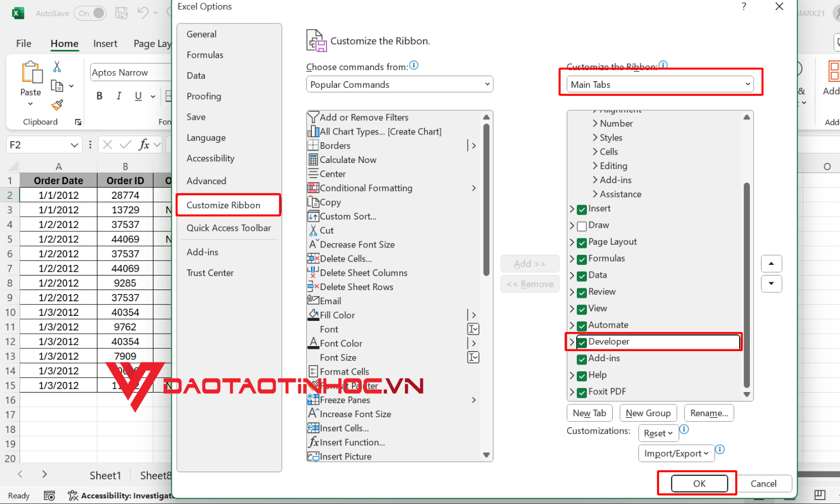
Task: Toggle the AutoSave switch
Action: click(90, 13)
